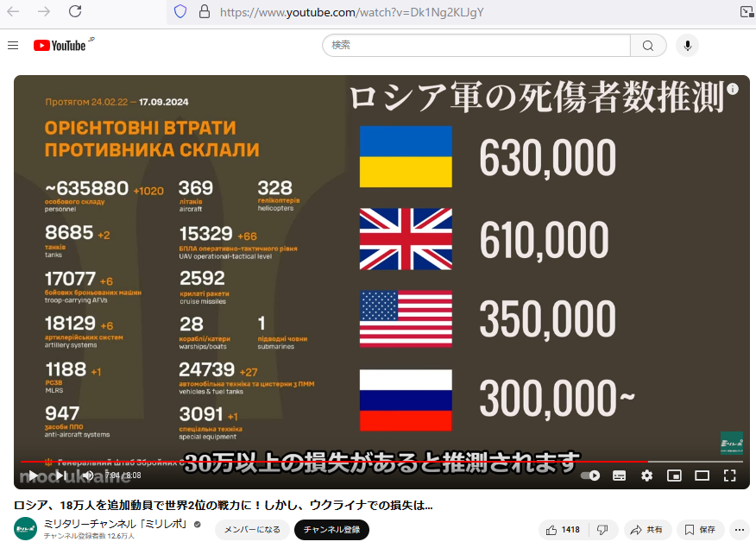Skip to the next video

(60, 476)
